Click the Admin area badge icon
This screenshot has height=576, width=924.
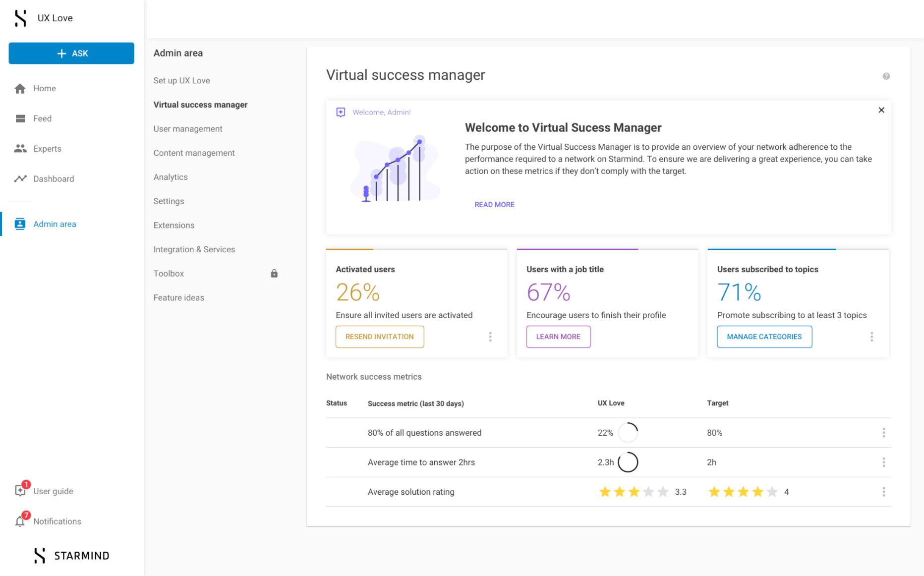[20, 224]
